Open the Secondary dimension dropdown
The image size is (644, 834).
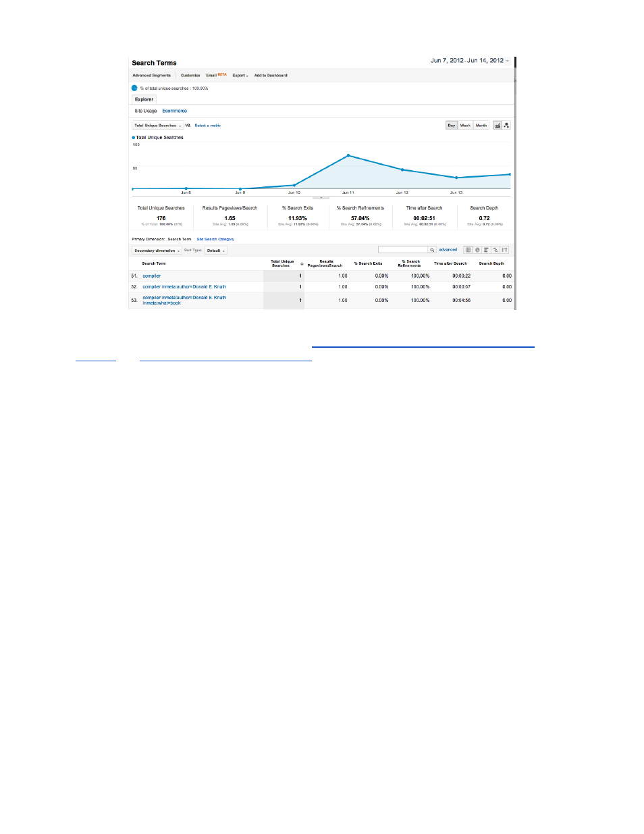click(x=157, y=251)
